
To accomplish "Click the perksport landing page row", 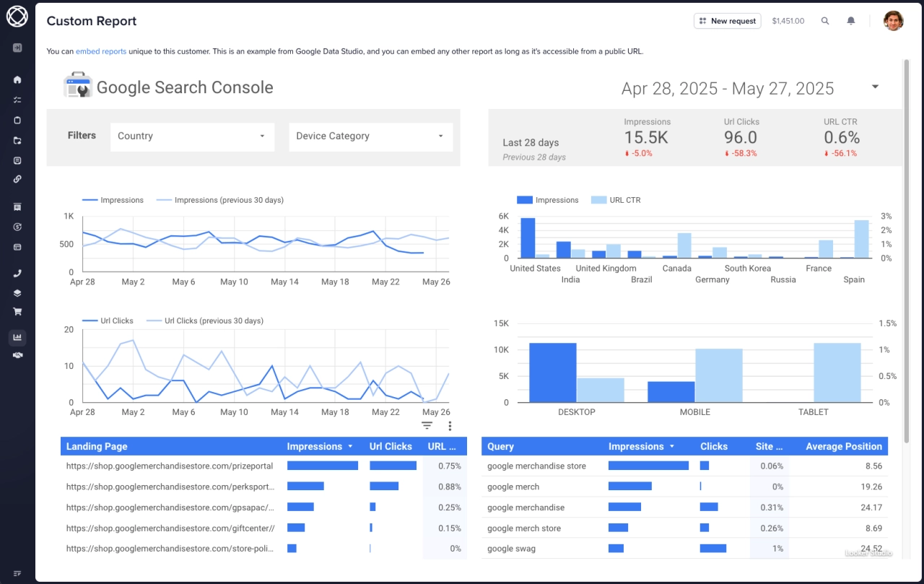I will pos(263,487).
